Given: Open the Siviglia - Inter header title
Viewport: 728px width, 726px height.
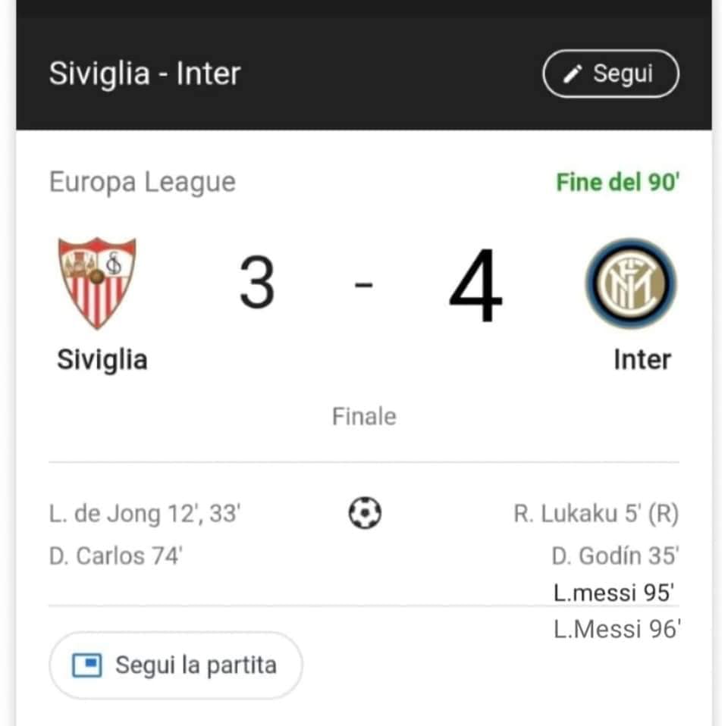Looking at the screenshot, I should point(145,74).
